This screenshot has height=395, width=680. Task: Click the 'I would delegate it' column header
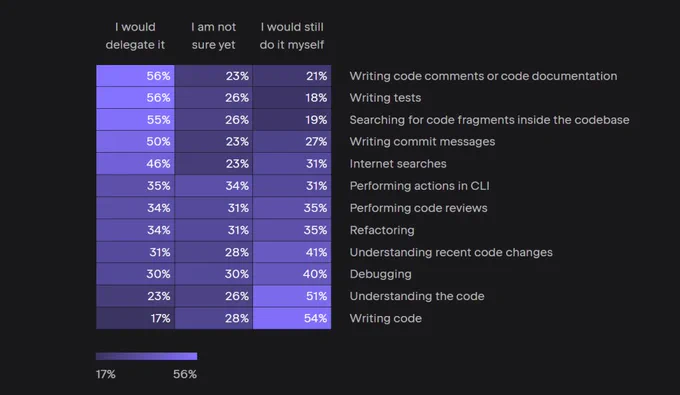135,36
